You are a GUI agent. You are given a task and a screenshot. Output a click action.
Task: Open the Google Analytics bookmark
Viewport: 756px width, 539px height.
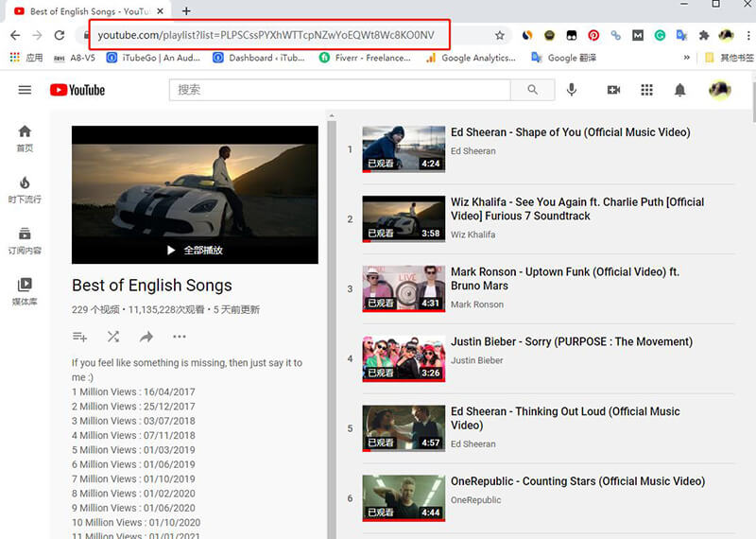click(471, 58)
